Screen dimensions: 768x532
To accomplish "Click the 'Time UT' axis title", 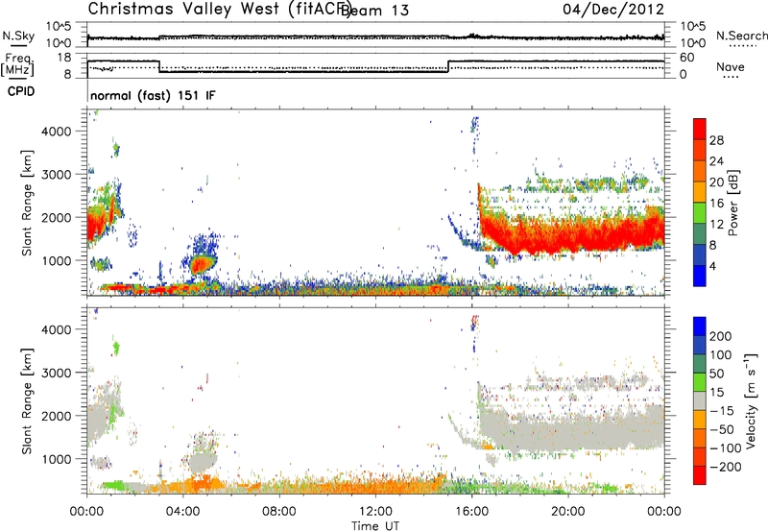I will (x=375, y=526).
